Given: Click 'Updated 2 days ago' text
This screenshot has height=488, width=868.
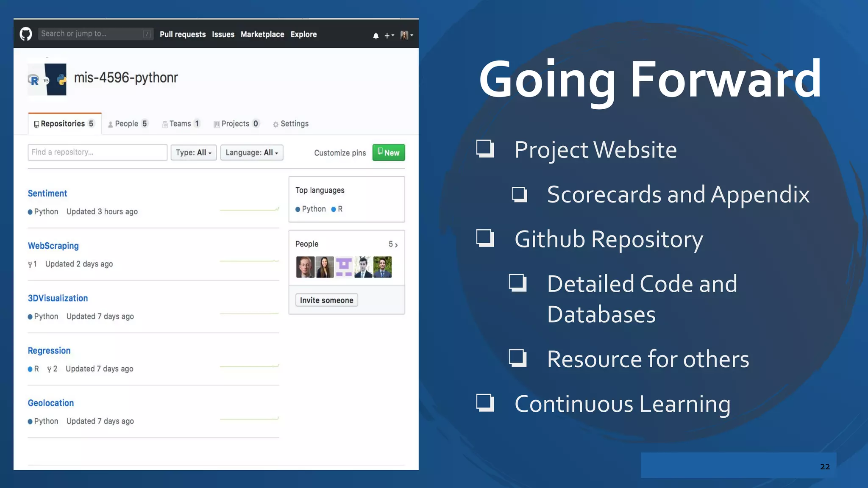Looking at the screenshot, I should point(79,264).
